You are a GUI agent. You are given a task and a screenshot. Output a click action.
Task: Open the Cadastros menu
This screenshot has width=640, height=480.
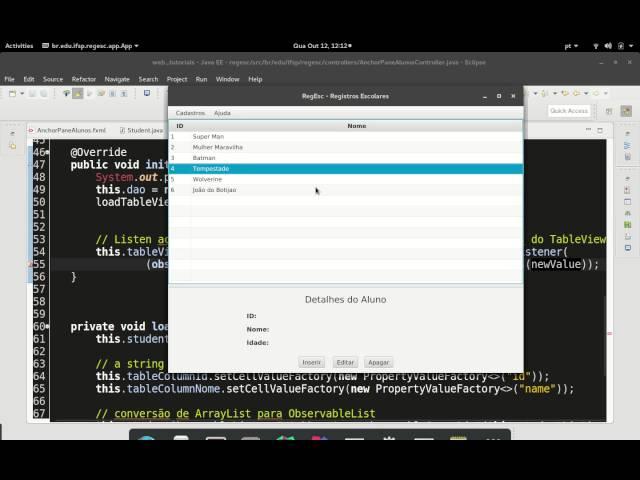pos(190,113)
